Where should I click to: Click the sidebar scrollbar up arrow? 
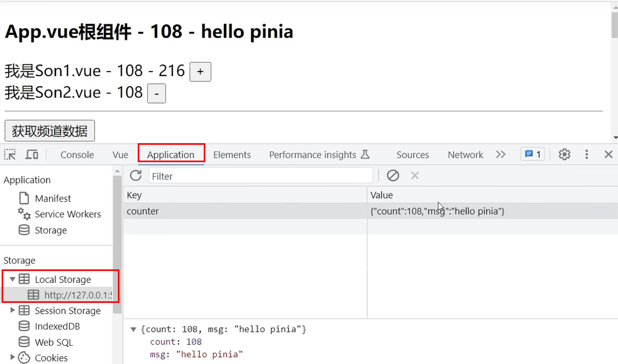117,171
